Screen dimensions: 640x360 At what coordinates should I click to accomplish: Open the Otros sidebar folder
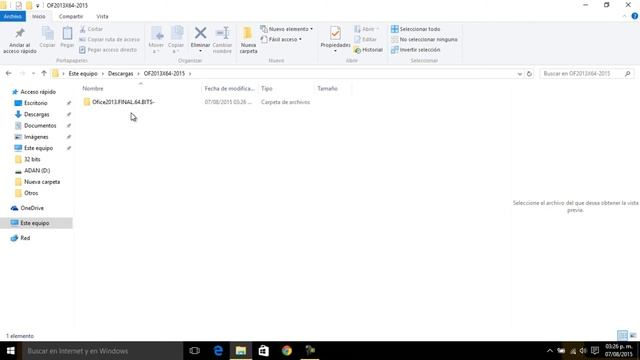(27, 193)
